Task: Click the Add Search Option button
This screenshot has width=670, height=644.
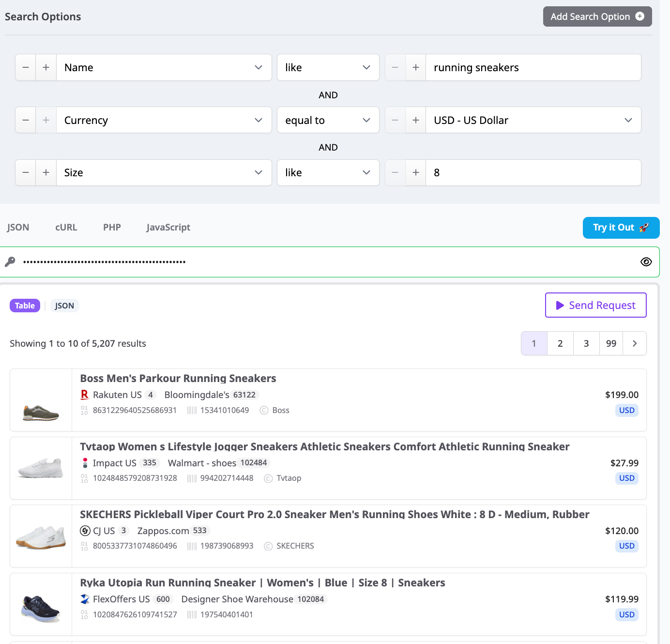Action: pyautogui.click(x=597, y=16)
